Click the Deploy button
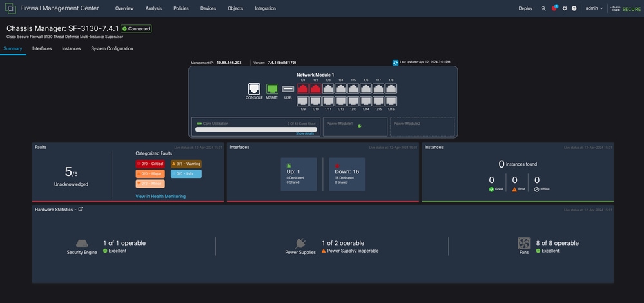Image resolution: width=644 pixels, height=303 pixels. [x=525, y=8]
